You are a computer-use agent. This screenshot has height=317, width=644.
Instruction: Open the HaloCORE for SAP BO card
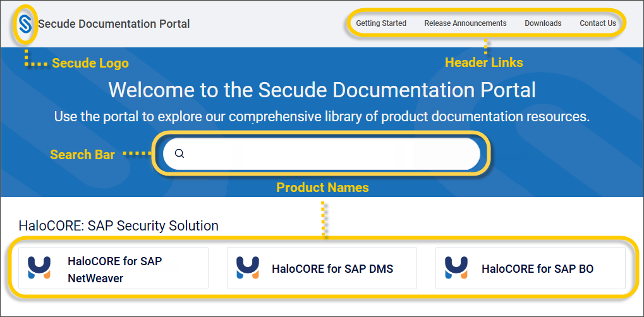pos(531,268)
